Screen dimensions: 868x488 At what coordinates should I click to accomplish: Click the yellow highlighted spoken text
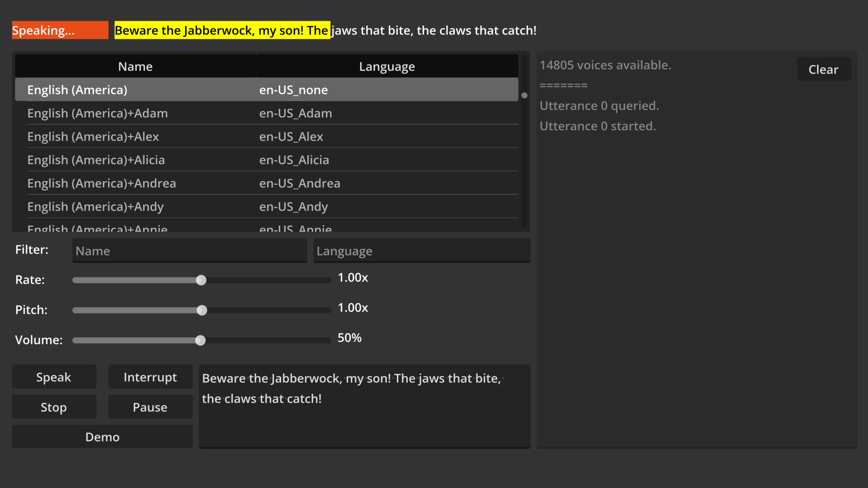222,30
